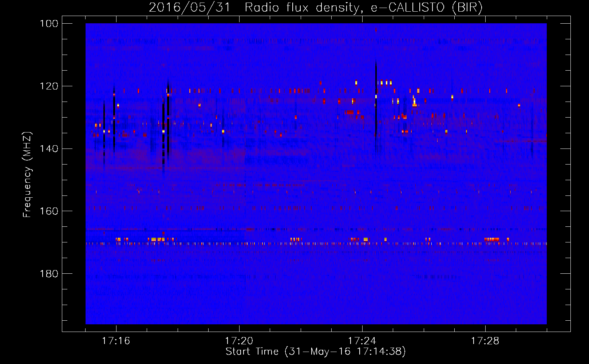Click the '17:20' time axis label
589x364 pixels.
click(x=239, y=341)
